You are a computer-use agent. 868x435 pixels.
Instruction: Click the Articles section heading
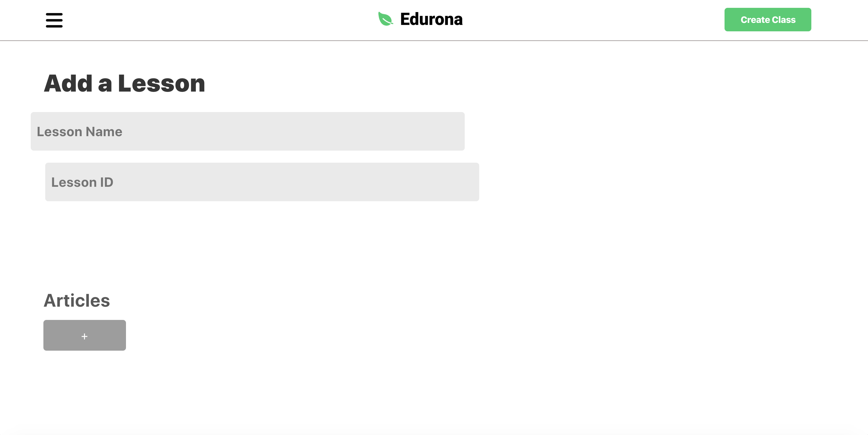[x=77, y=300]
